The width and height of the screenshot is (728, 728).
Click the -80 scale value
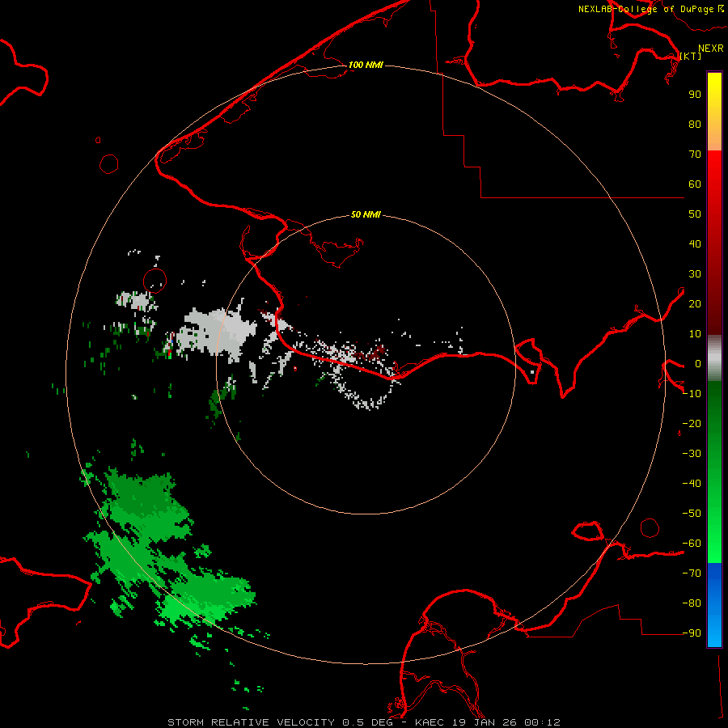click(x=692, y=603)
